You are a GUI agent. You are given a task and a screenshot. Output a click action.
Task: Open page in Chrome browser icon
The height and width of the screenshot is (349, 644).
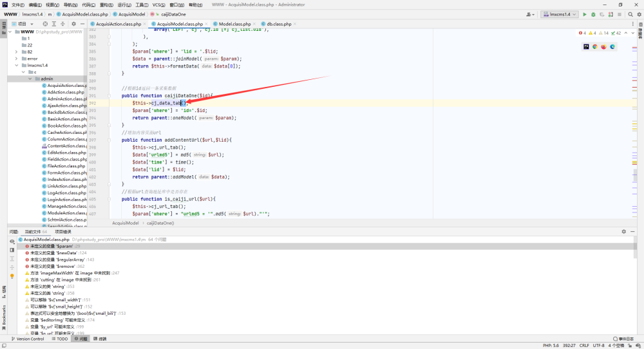pyautogui.click(x=594, y=47)
